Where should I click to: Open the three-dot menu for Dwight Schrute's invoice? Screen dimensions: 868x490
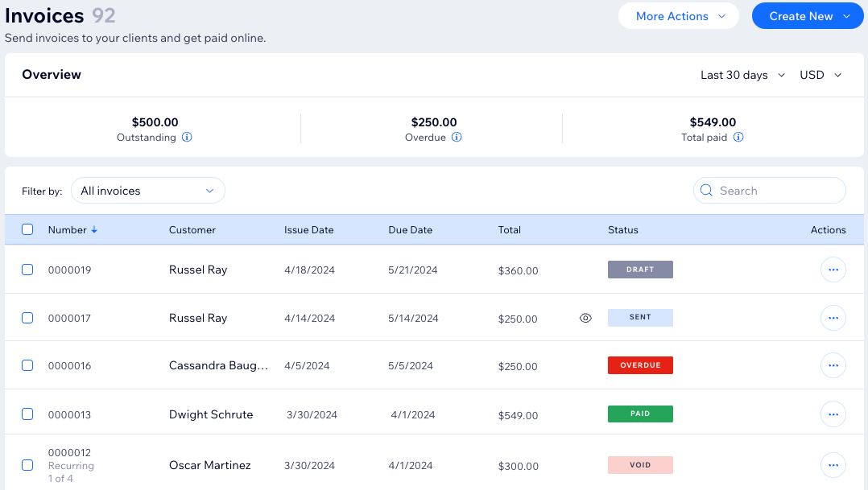coord(833,414)
